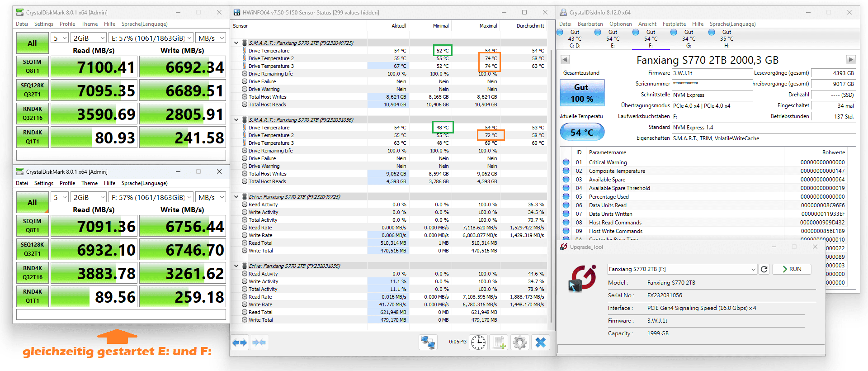
Task: Click status orb for Host Read Commands
Action: point(566,222)
